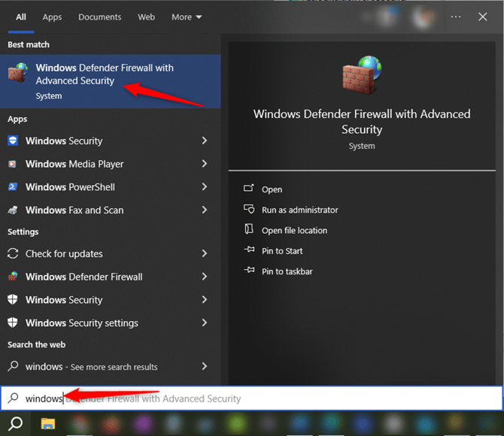Expand Windows Security app options chevron
The width and height of the screenshot is (504, 436).
coord(205,141)
